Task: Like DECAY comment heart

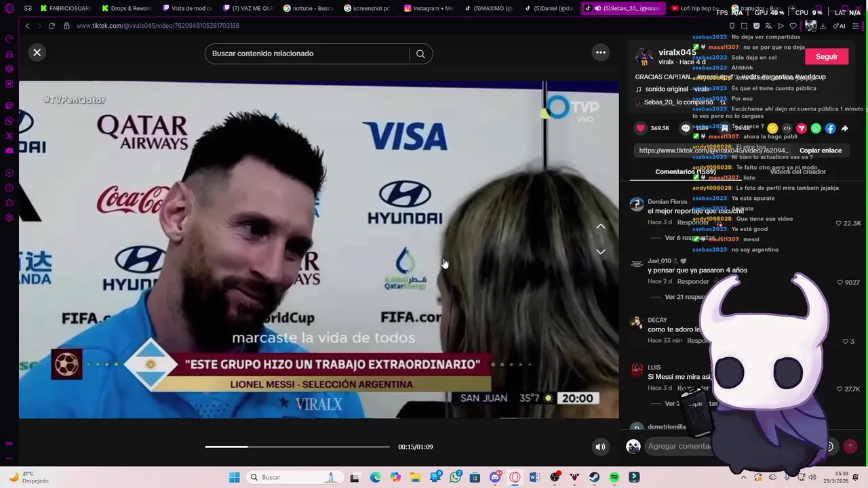Action: (x=844, y=342)
